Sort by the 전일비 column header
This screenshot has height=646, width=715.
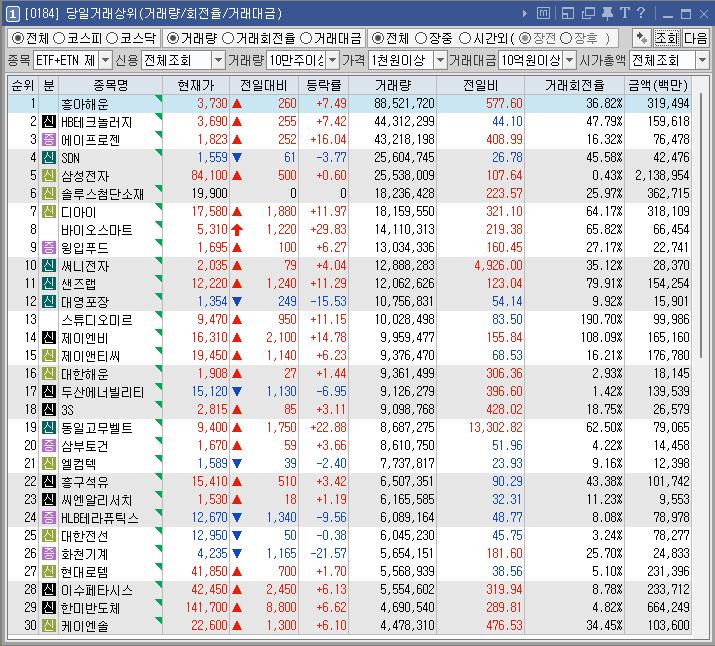pyautogui.click(x=481, y=85)
